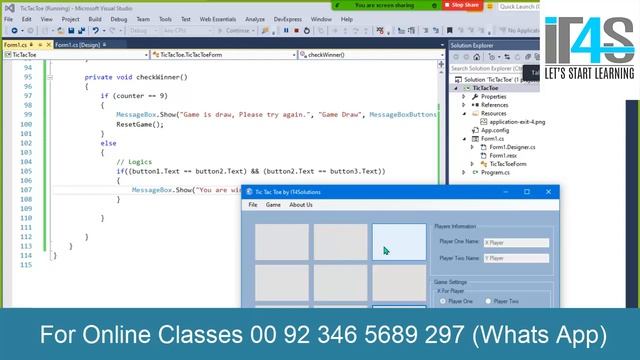
Task: Open the Game menu in Tic Tac Toe
Action: [x=273, y=205]
